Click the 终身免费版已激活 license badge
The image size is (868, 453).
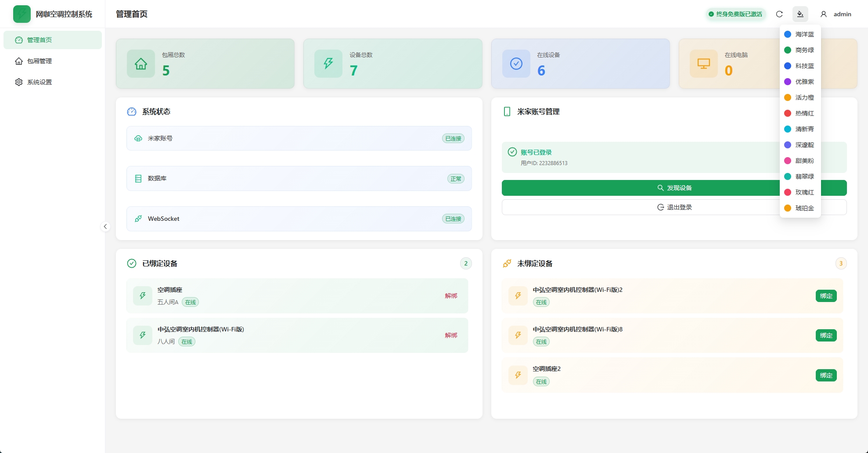(735, 14)
